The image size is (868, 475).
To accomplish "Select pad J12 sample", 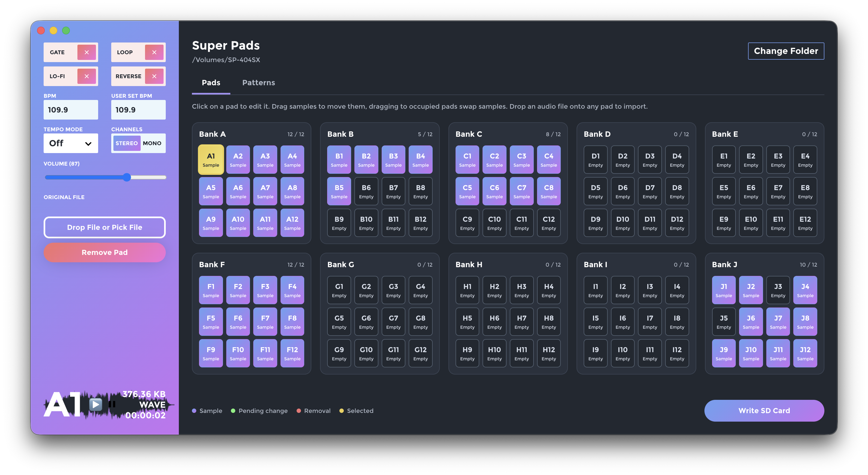I will [805, 354].
